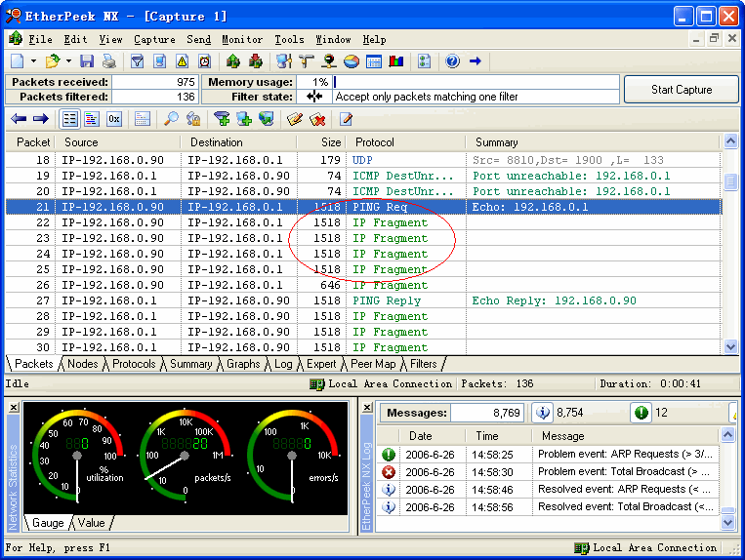Image resolution: width=745 pixels, height=560 pixels.
Task: Click the Protocol column header
Action: click(374, 142)
